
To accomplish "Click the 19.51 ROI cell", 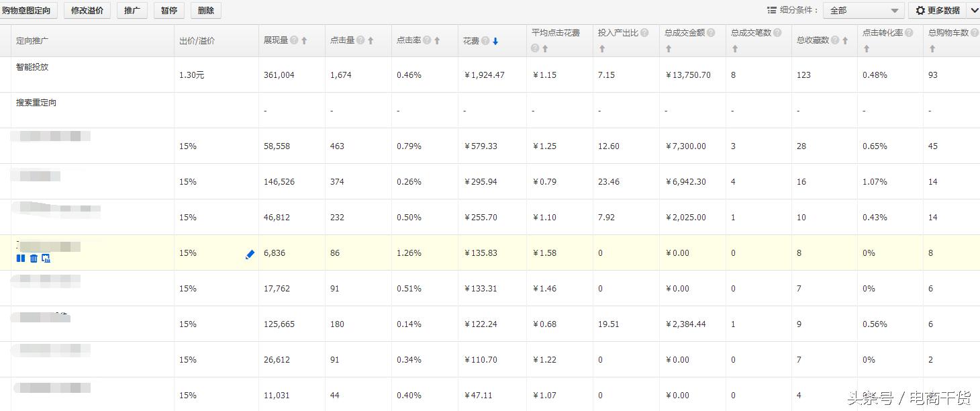I will (609, 324).
